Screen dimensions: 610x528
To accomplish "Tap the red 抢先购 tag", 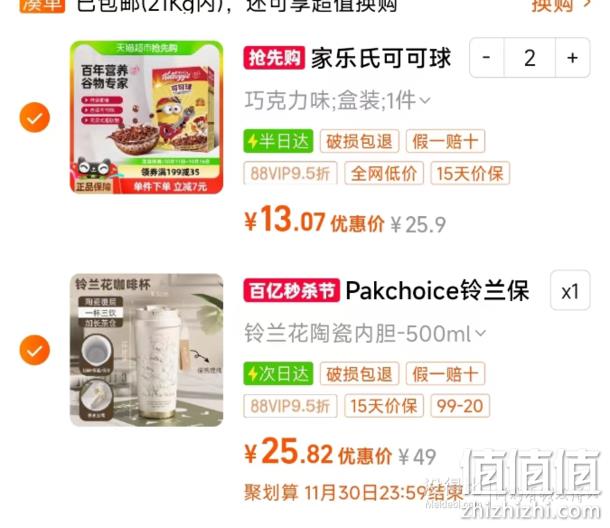I will [x=274, y=58].
